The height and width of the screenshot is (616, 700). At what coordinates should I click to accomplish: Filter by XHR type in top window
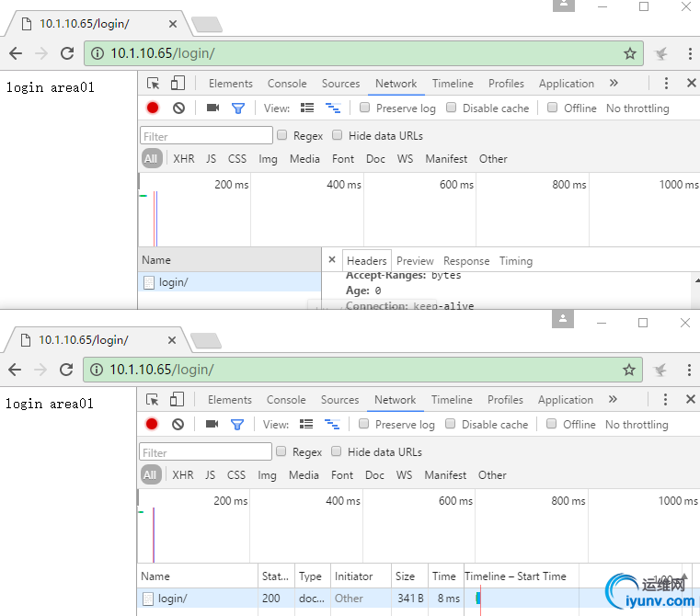(183, 159)
